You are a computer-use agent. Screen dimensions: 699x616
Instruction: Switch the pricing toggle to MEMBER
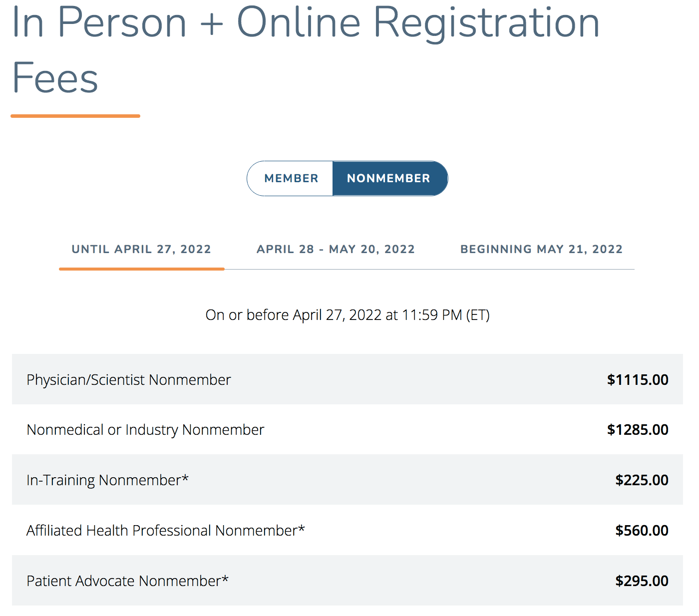point(291,178)
